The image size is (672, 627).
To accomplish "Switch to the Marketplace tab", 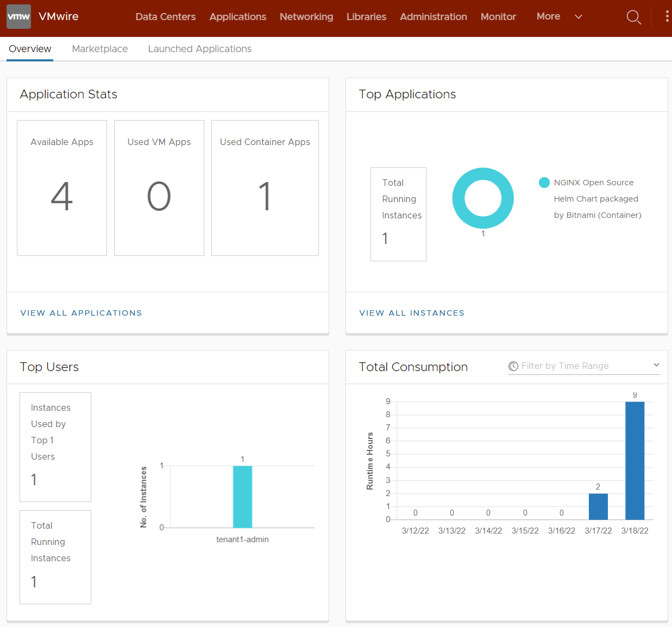I will coord(100,49).
